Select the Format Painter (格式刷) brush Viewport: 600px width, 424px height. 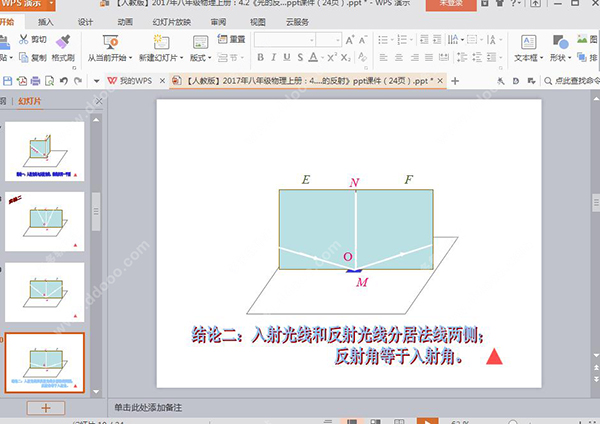[63, 41]
